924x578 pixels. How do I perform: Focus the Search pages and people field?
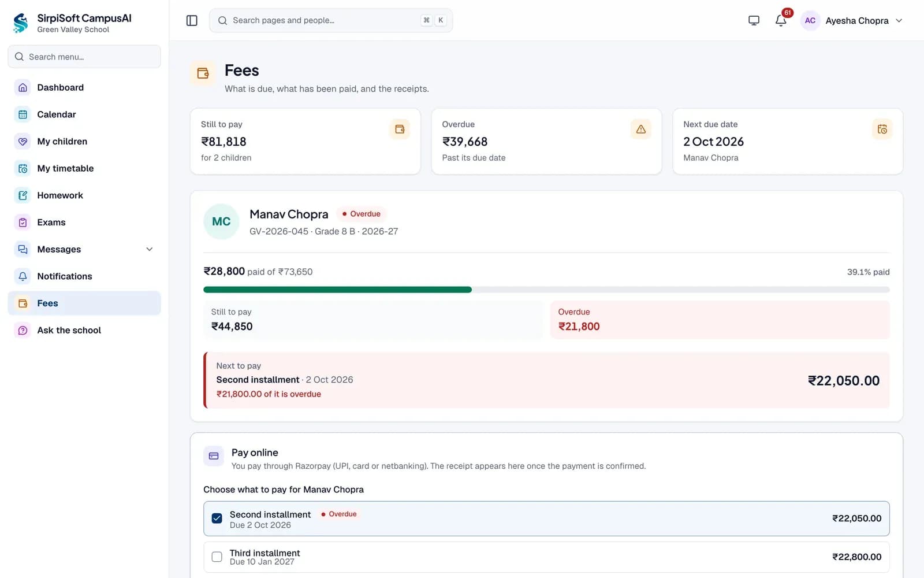[331, 20]
